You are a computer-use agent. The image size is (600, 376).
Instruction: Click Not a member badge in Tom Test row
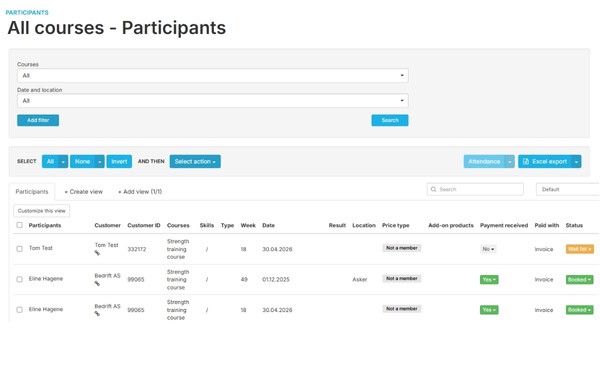(x=402, y=248)
